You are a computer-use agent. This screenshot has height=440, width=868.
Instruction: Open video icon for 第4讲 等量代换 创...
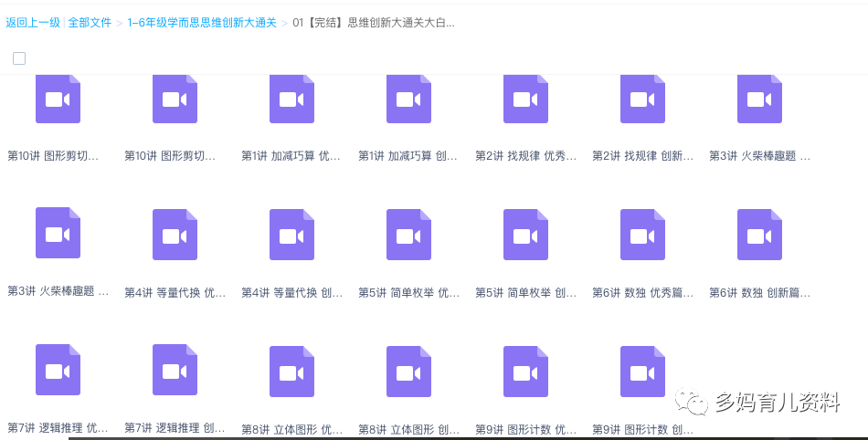pos(291,235)
